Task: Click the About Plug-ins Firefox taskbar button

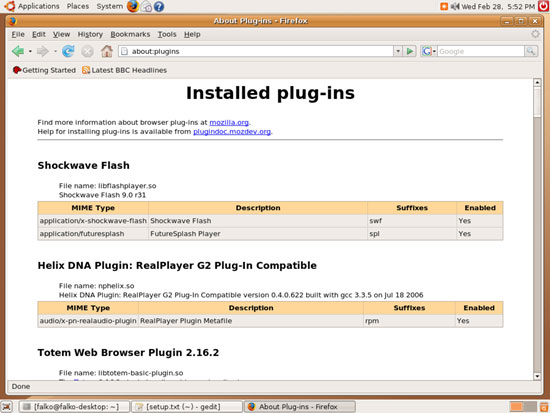Action: point(300,407)
